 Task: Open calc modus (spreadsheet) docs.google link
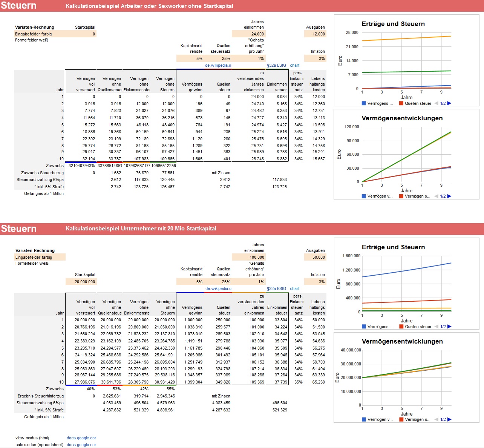coord(81,445)
